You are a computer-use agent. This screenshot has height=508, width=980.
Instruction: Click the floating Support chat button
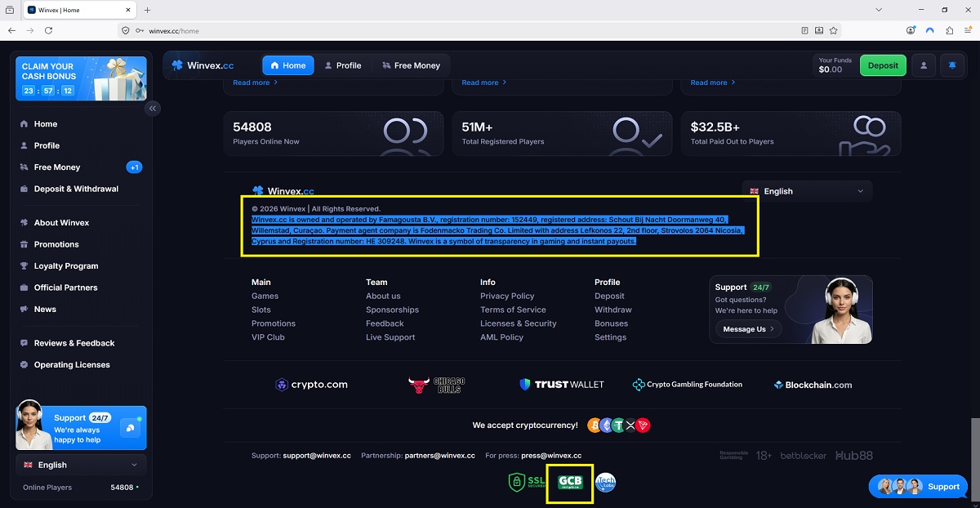[919, 487]
